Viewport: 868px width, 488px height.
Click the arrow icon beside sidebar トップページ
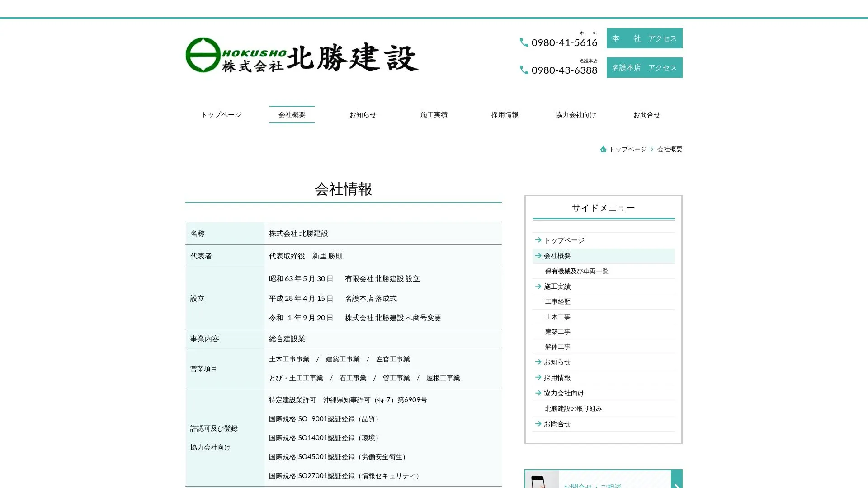(538, 240)
